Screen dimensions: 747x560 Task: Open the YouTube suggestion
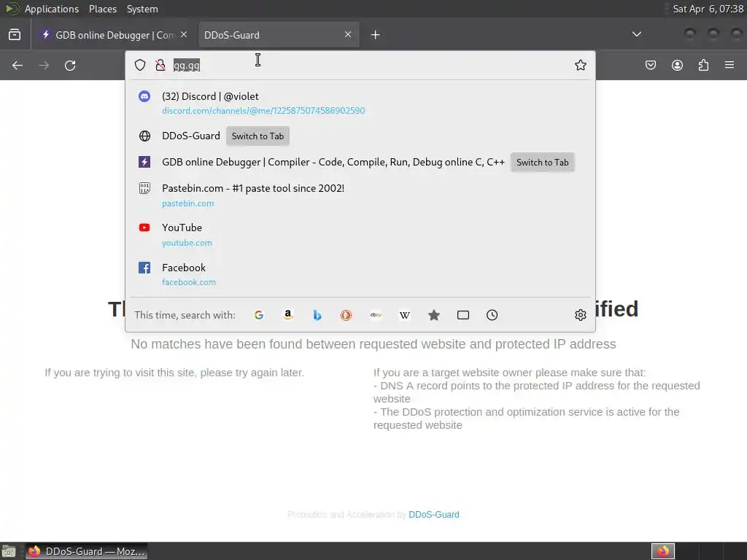pyautogui.click(x=360, y=235)
